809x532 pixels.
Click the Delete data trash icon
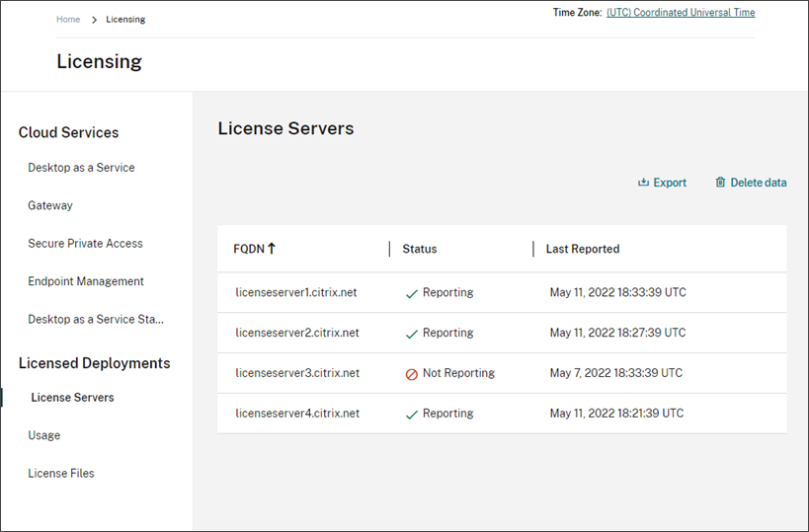point(720,183)
